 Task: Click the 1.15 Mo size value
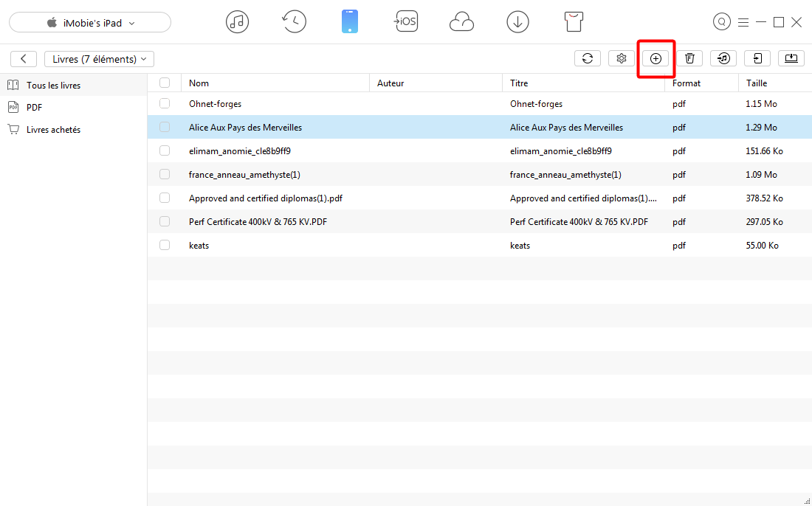point(761,103)
